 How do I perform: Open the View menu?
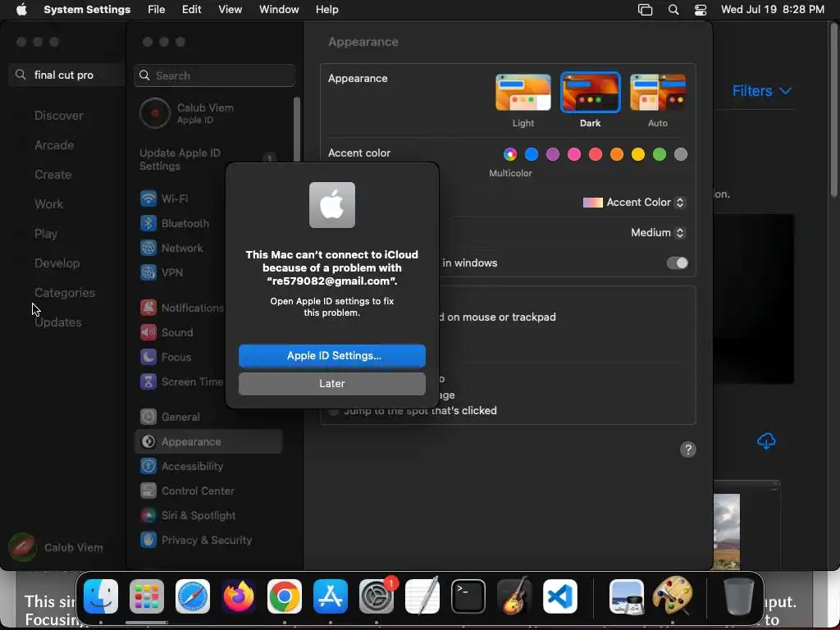pos(231,10)
